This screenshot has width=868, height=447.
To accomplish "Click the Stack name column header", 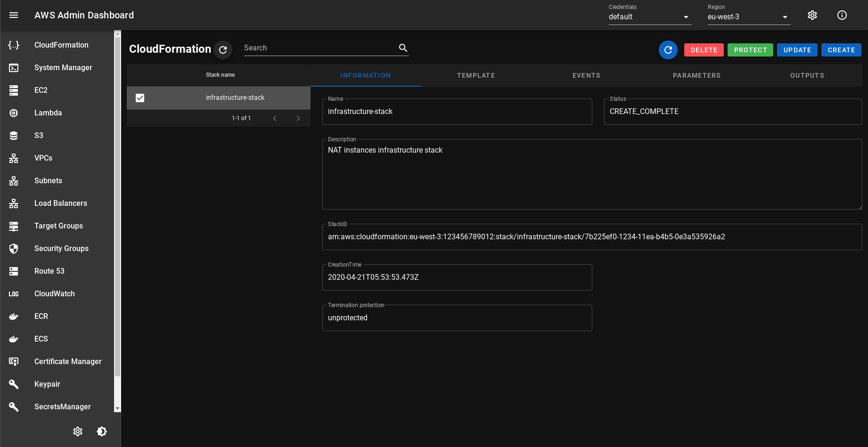I will [220, 75].
